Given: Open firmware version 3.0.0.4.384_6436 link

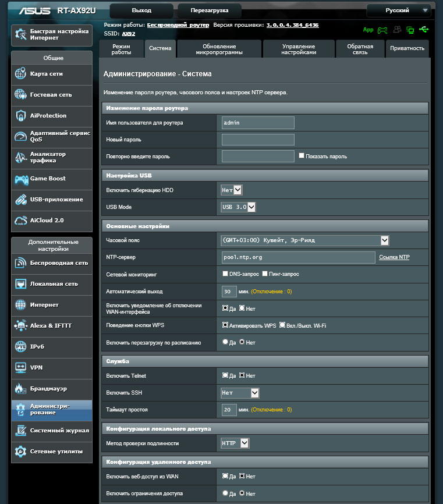Looking at the screenshot, I should coord(293,25).
